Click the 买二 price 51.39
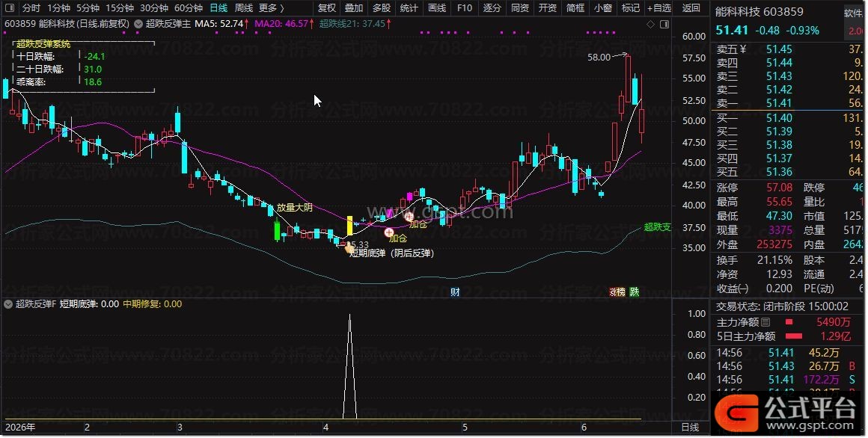 (779, 131)
